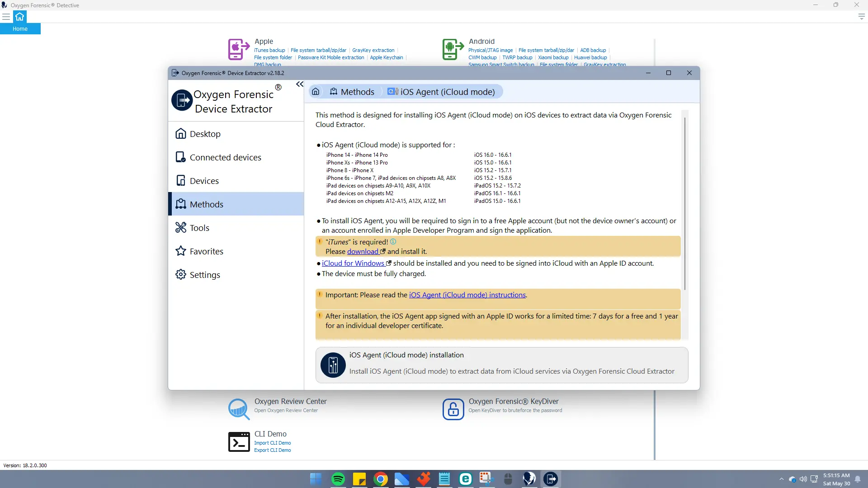Image resolution: width=868 pixels, height=488 pixels.
Task: Click Export CLI Demo link
Action: (x=272, y=450)
